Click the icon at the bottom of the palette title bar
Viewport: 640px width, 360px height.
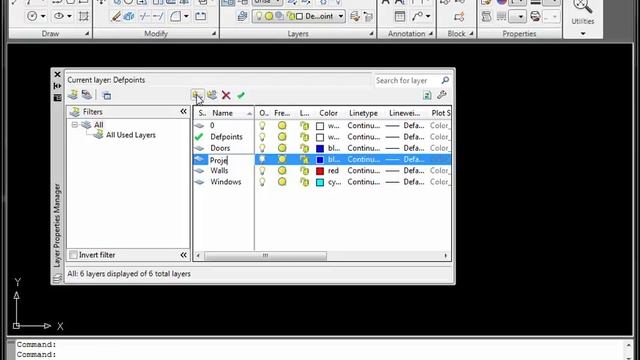(x=57, y=278)
